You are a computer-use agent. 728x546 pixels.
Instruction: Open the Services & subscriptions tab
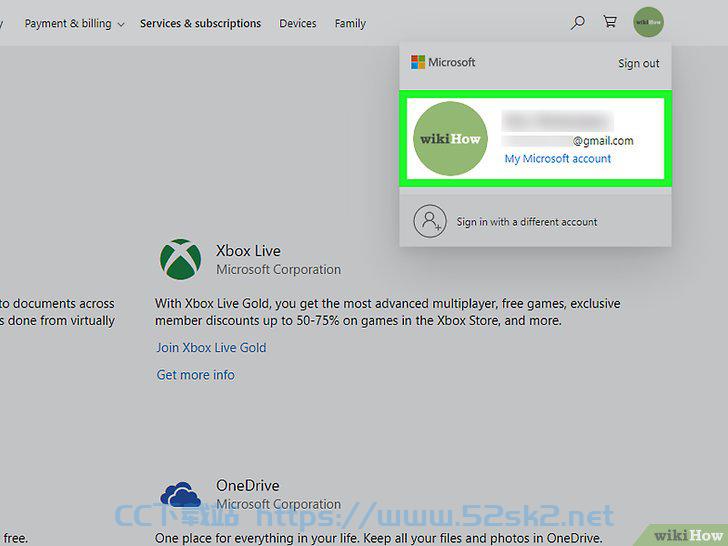click(201, 23)
